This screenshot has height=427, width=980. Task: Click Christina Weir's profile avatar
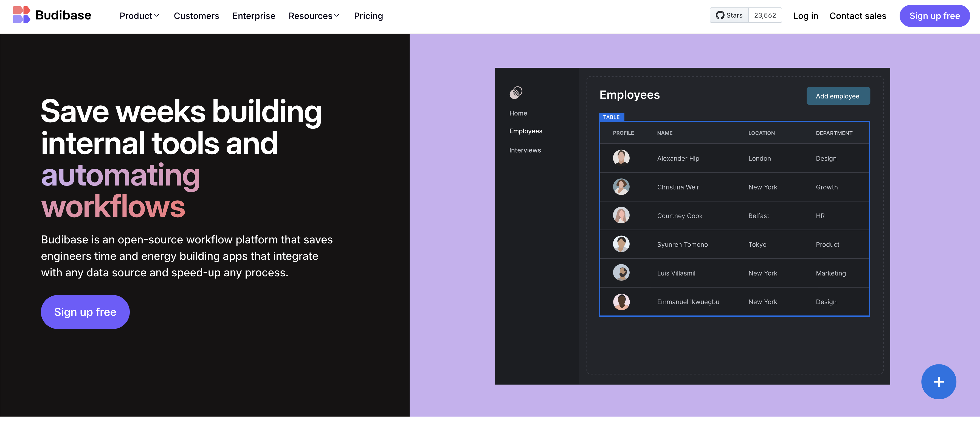tap(621, 187)
